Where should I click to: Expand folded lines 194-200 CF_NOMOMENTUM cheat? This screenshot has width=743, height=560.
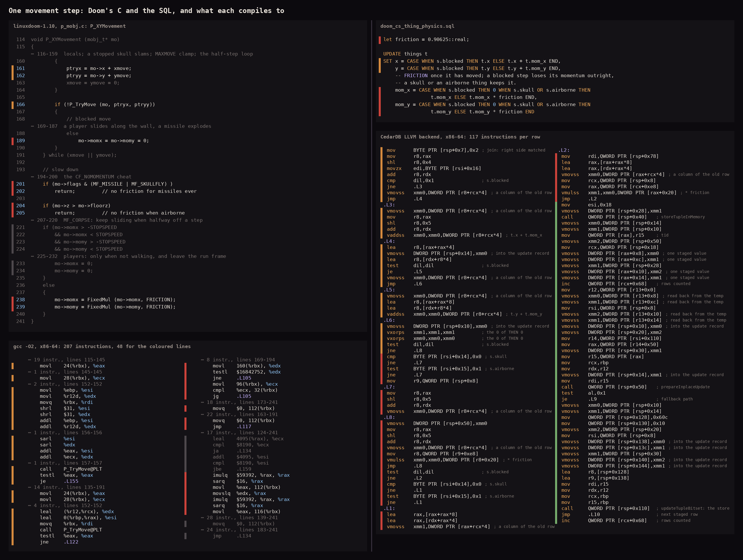click(81, 177)
